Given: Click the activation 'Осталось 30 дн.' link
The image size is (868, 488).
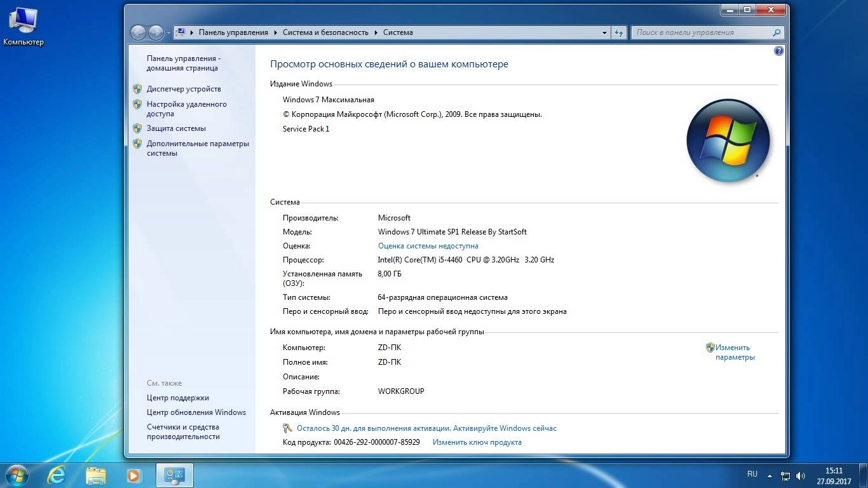Looking at the screenshot, I should [426, 428].
